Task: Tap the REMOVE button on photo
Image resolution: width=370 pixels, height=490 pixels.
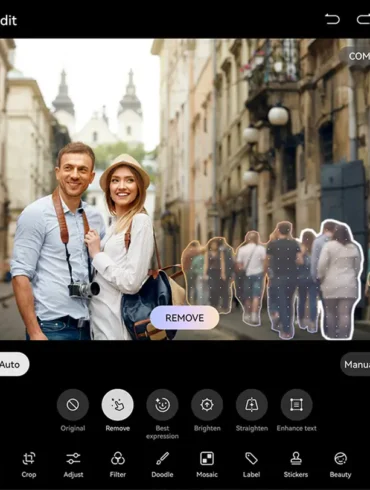Action: coord(185,318)
